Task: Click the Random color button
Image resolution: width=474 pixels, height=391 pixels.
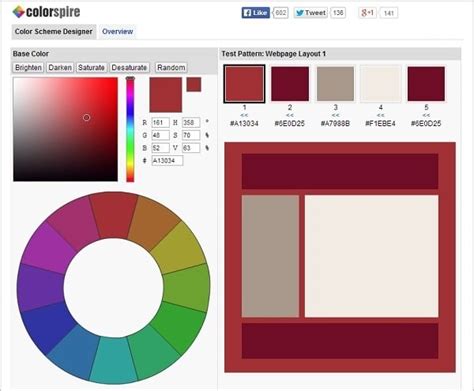Action: [x=171, y=67]
